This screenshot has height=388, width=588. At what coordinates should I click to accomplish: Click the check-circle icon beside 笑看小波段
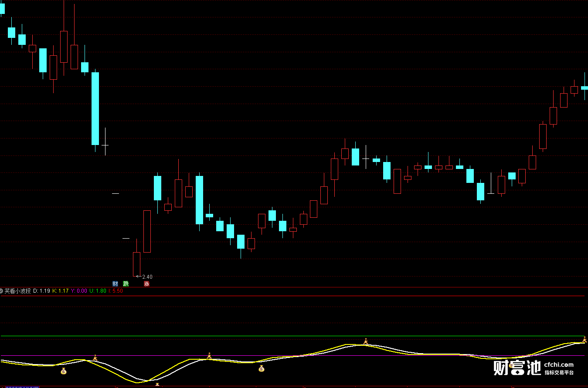(x=2, y=290)
